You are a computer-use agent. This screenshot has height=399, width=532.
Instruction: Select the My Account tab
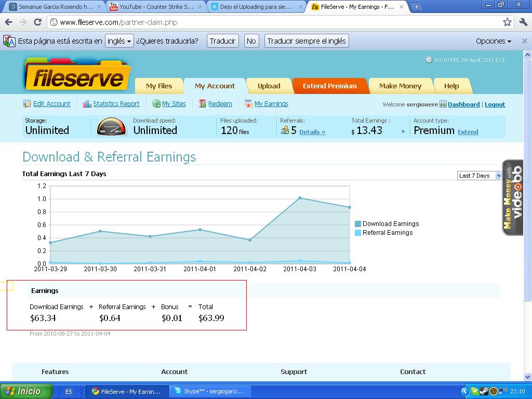[x=215, y=86]
